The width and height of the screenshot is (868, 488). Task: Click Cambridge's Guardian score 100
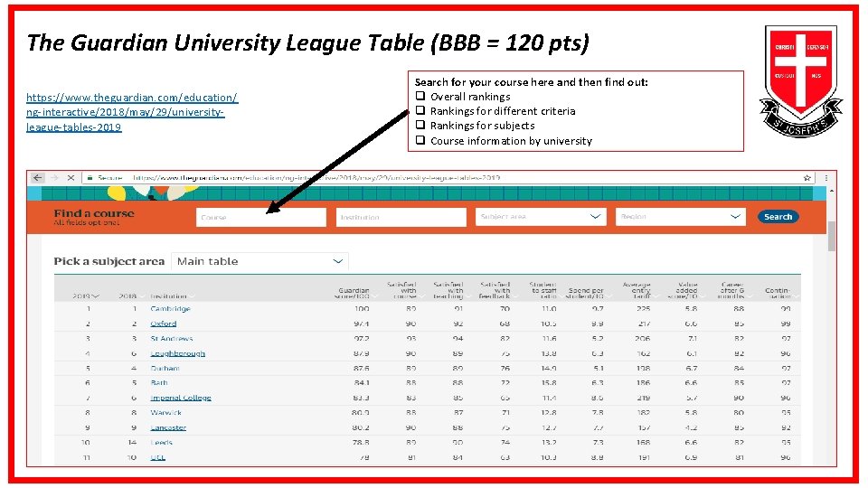point(362,309)
